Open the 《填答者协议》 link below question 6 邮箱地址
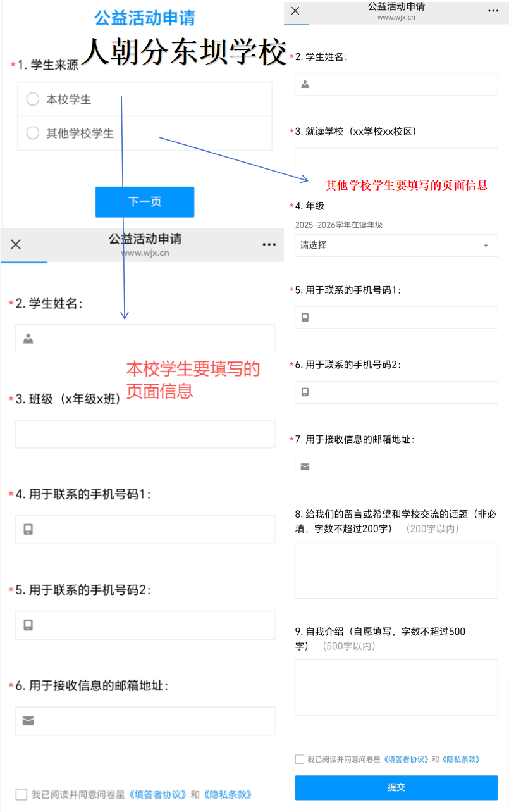509x812 pixels. [158, 794]
